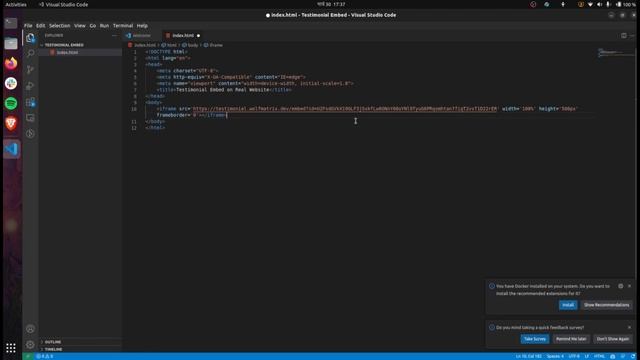Open the Search view in activity bar
The height and width of the screenshot is (360, 640).
tap(30, 53)
